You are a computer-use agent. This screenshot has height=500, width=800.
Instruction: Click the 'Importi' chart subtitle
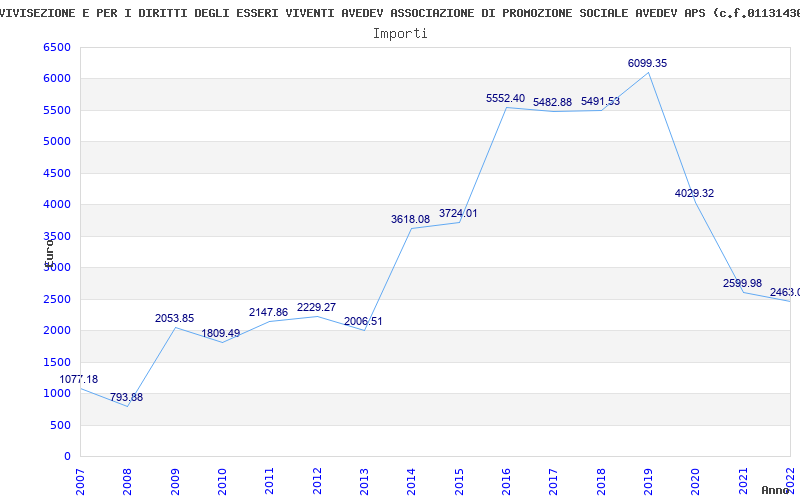400,33
